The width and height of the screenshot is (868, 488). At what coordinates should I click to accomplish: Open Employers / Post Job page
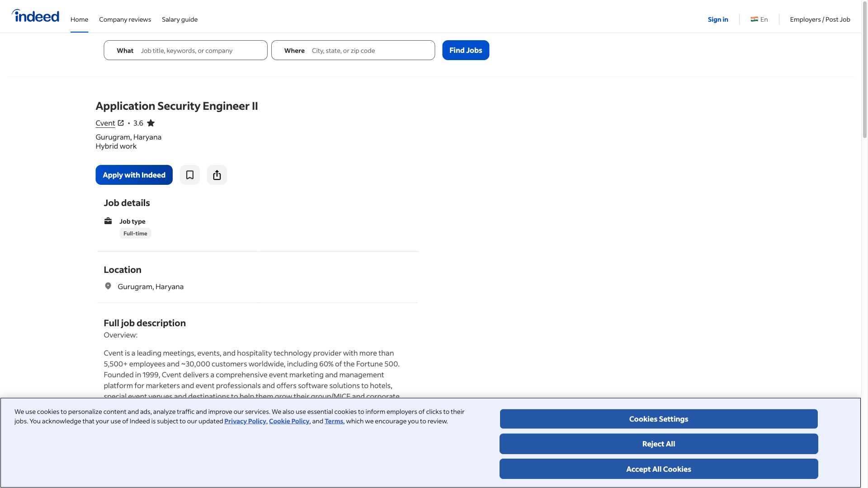click(820, 19)
